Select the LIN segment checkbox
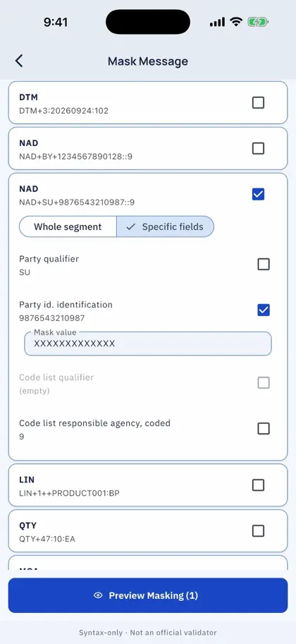Screen dimensions: 296x644 (258, 485)
